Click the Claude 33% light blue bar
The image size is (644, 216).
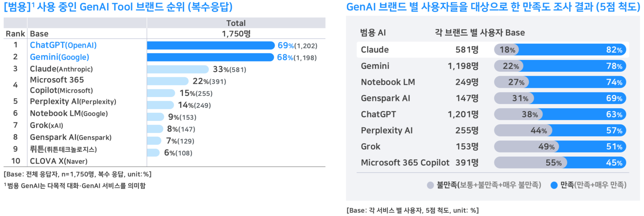click(178, 69)
